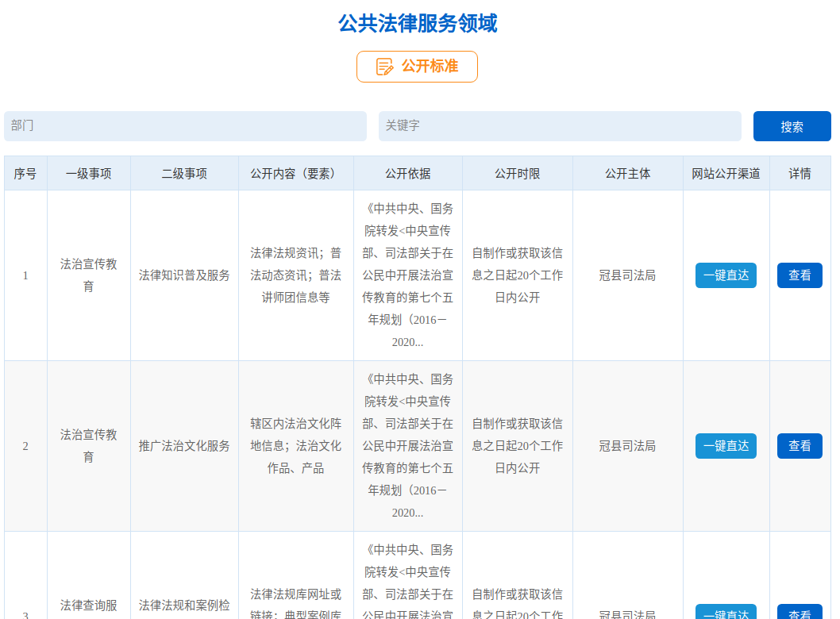
Task: Click the 一级事项 column header
Action: [x=89, y=174]
